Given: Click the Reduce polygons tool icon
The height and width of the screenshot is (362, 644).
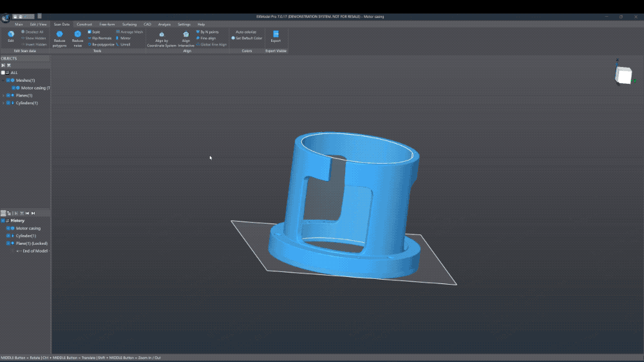Looking at the screenshot, I should (59, 35).
